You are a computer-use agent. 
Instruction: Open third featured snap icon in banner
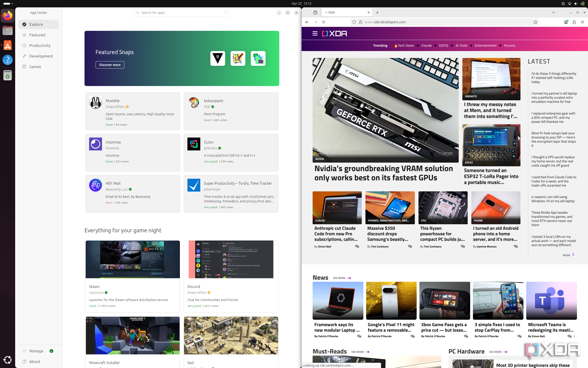point(258,58)
